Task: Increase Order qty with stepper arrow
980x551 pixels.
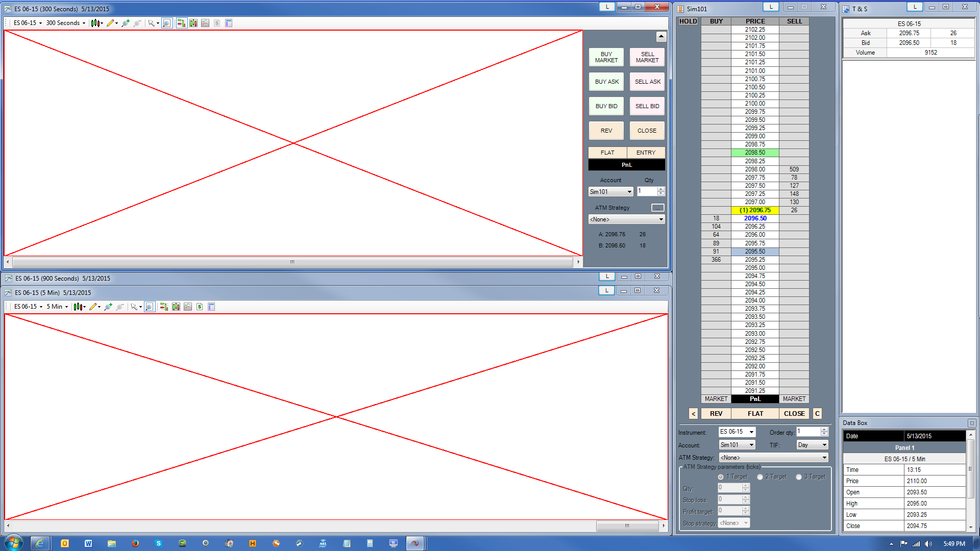Action: click(x=824, y=430)
